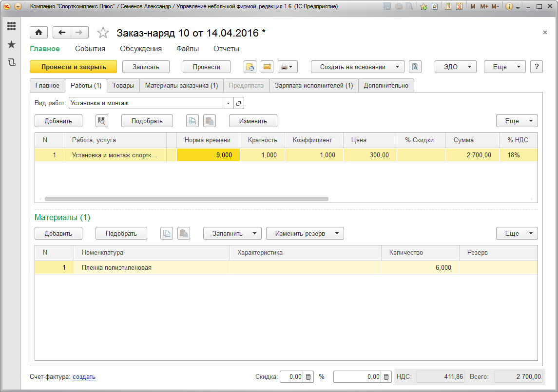Open Материалы заказчика (1) tab
The image size is (558, 392).
click(181, 85)
